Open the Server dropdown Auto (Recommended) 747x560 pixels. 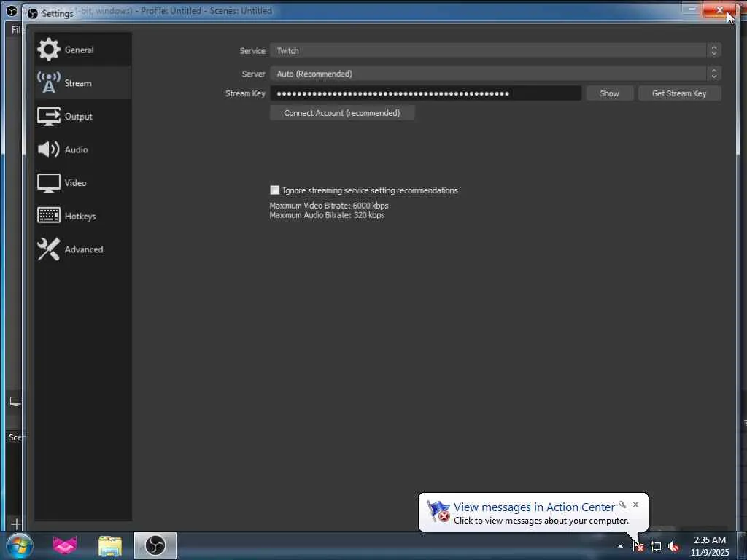[x=495, y=74]
